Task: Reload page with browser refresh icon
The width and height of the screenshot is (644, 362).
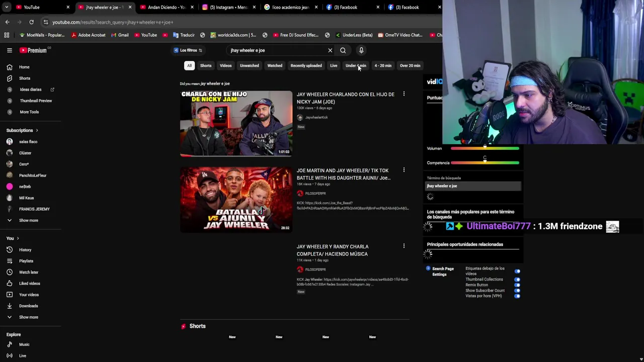Action: [31, 22]
